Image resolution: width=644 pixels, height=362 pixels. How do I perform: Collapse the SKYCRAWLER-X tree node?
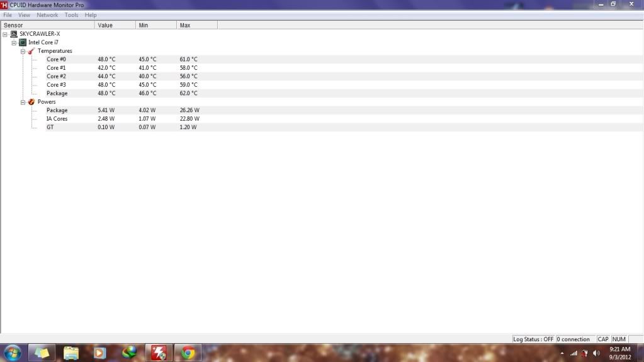point(5,34)
